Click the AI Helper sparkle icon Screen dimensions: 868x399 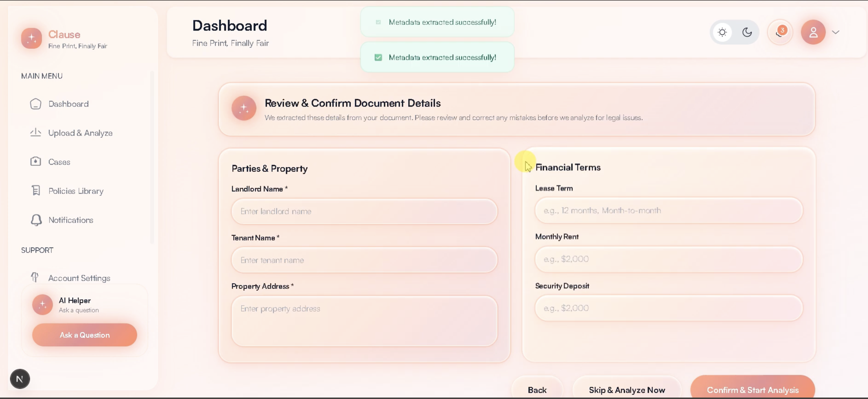click(x=42, y=305)
